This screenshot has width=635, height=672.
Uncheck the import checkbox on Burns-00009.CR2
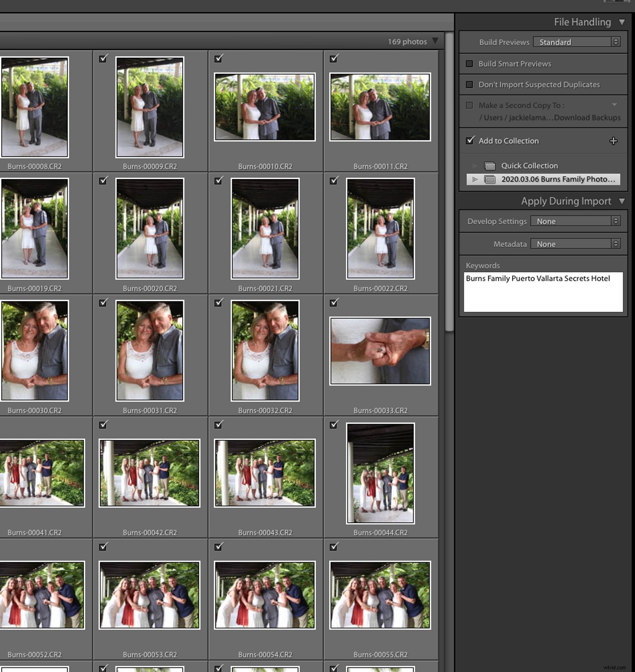(x=103, y=58)
